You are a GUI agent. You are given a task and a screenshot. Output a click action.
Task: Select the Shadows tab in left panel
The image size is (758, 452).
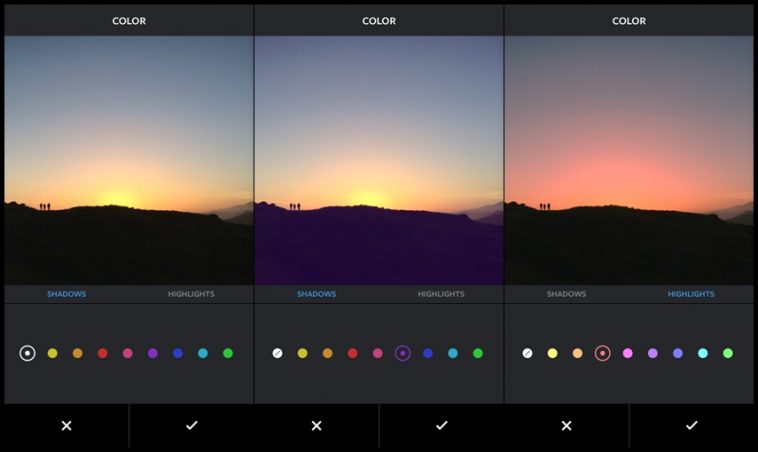pyautogui.click(x=66, y=294)
